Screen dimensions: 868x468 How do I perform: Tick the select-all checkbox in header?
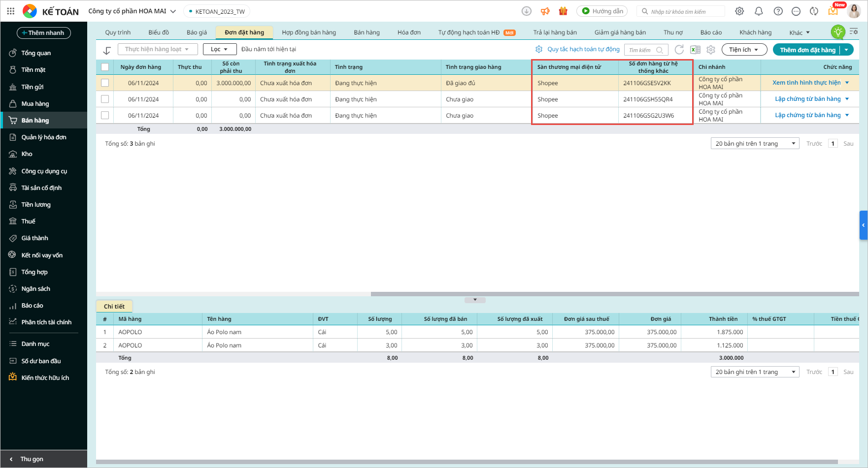[x=105, y=67]
